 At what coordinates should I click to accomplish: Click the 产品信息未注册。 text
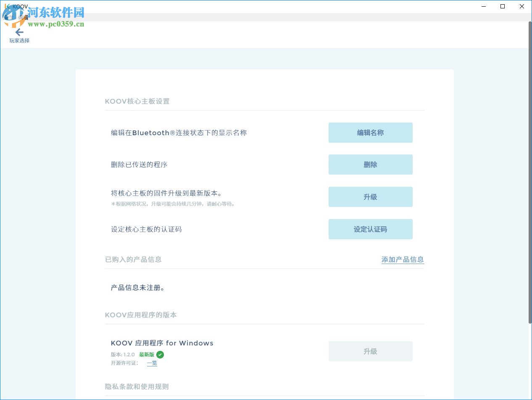(x=139, y=288)
